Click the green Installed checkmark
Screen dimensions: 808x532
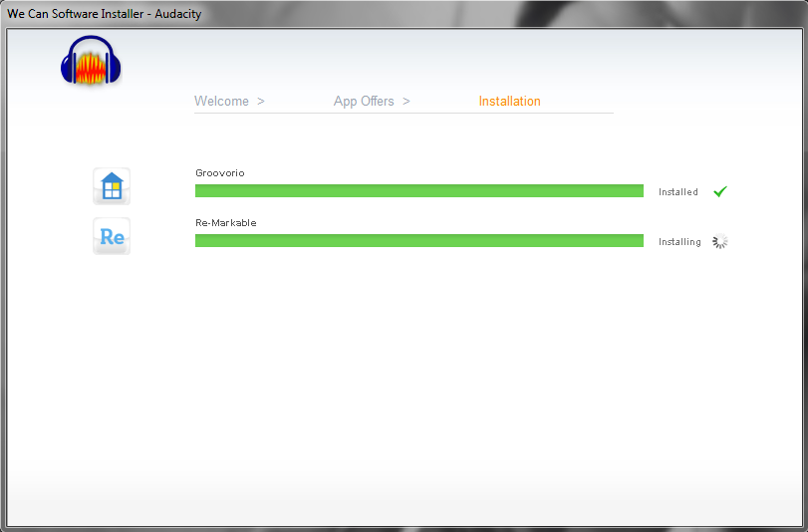click(x=720, y=191)
